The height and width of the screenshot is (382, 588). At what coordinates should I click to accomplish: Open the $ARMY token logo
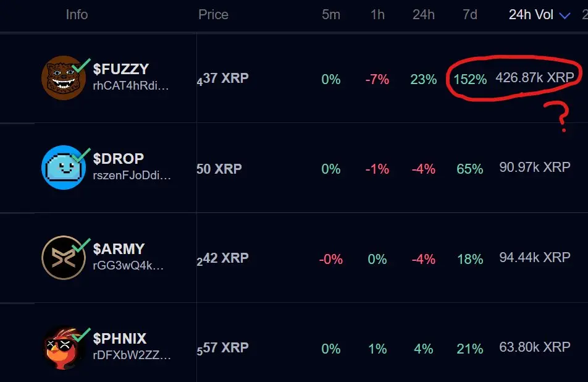coord(64,257)
